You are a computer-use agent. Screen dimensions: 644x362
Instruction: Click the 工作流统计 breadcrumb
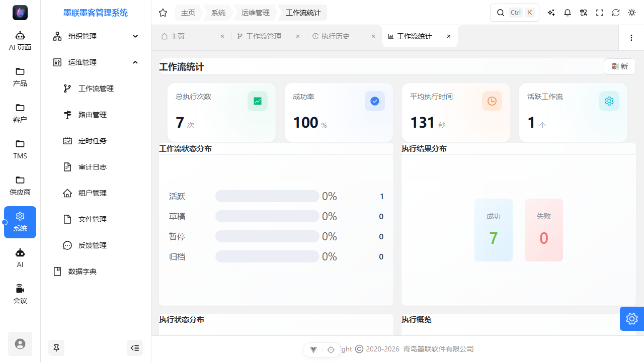[x=303, y=13]
